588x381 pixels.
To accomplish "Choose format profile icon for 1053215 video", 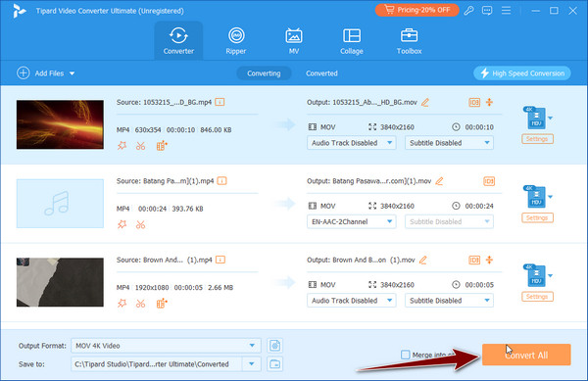I will point(535,118).
